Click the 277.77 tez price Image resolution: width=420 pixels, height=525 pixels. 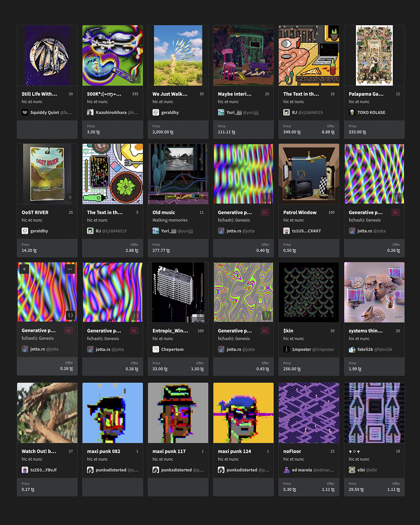[161, 251]
